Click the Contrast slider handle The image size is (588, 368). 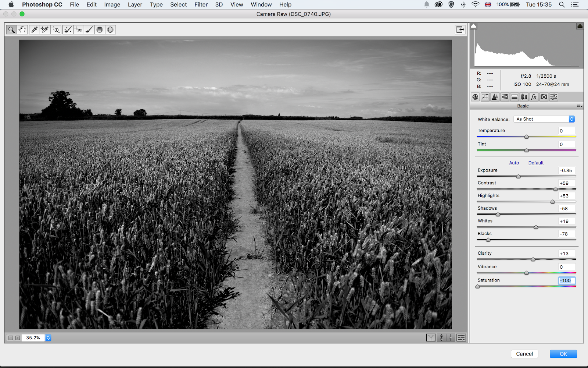click(556, 189)
